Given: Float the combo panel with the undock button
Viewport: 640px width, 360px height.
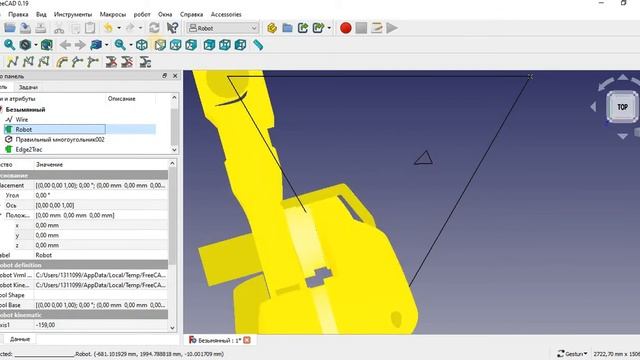Looking at the screenshot, I should pyautogui.click(x=164, y=76).
